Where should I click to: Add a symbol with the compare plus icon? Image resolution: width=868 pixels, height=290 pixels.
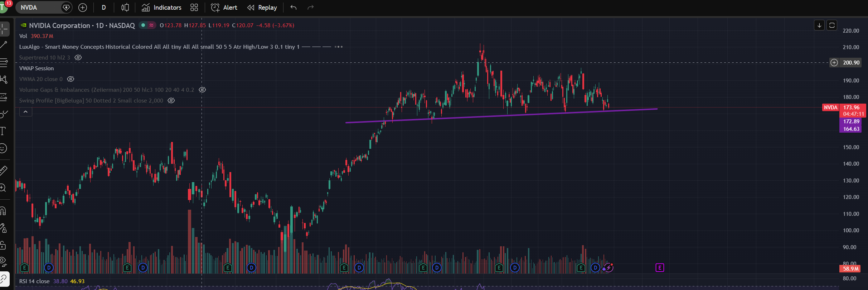click(x=83, y=8)
